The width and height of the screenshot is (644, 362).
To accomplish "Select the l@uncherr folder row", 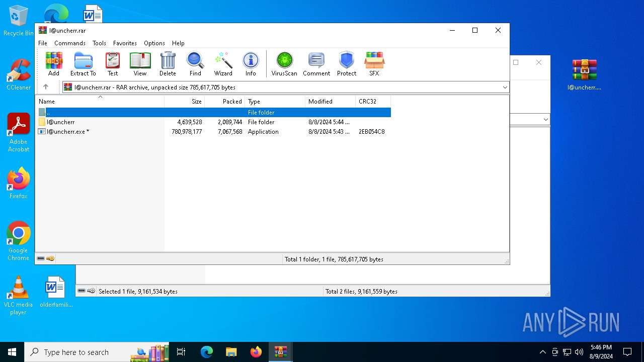I will tap(213, 122).
